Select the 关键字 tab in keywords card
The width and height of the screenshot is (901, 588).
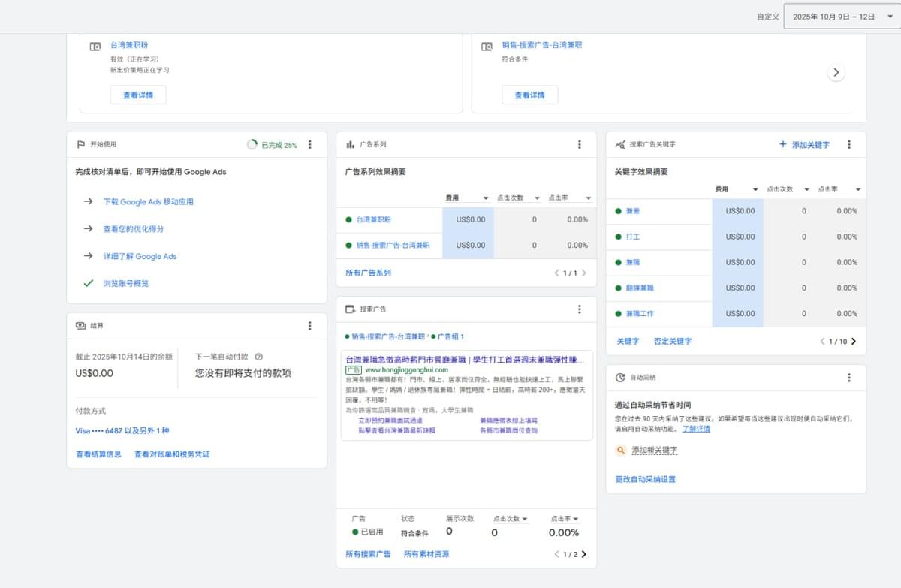point(628,342)
